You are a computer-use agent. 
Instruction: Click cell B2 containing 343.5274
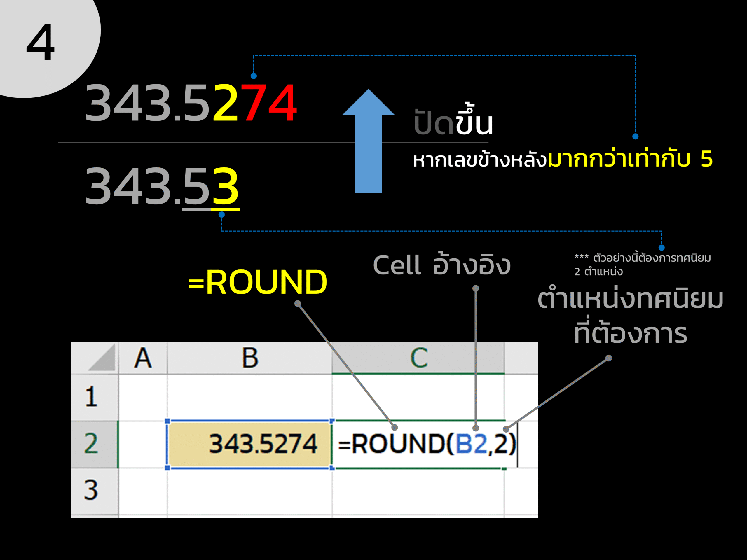tap(249, 444)
